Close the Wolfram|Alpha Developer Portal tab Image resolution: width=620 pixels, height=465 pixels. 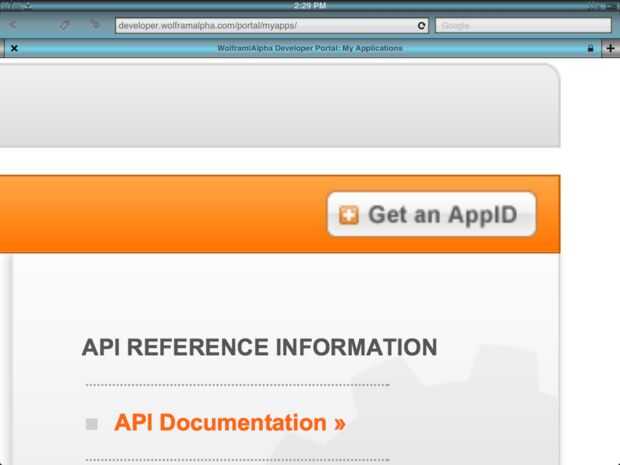[14, 48]
